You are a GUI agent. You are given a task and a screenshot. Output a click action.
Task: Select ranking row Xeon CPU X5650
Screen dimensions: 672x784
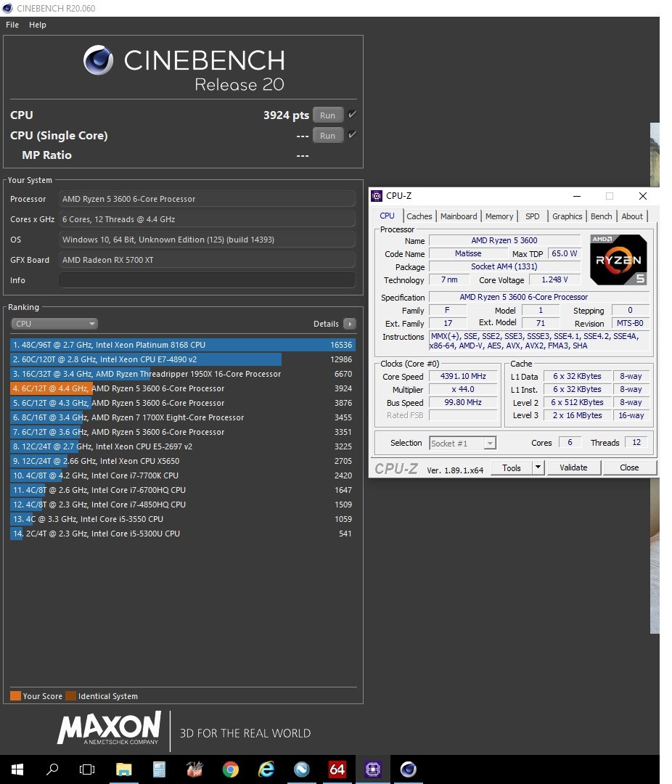pyautogui.click(x=182, y=460)
